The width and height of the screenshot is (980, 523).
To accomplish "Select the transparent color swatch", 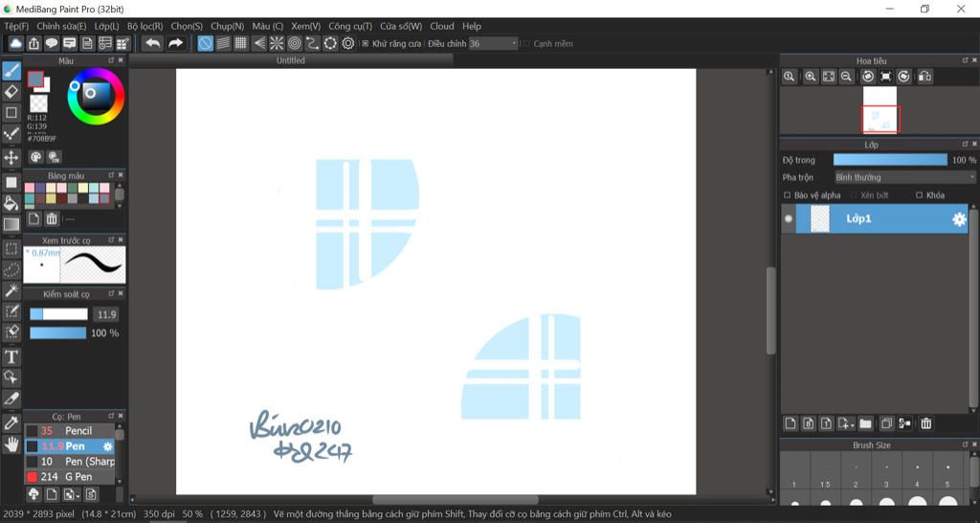I will click(38, 102).
